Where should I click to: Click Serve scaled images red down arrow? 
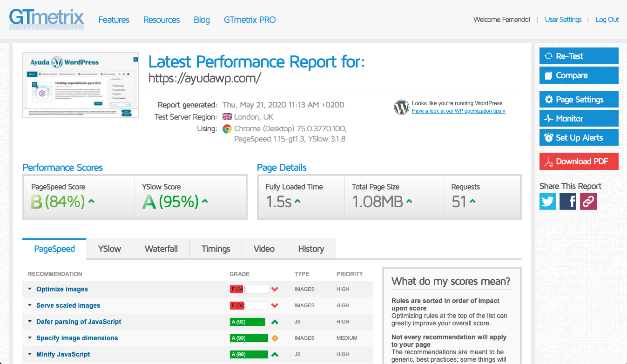275,305
